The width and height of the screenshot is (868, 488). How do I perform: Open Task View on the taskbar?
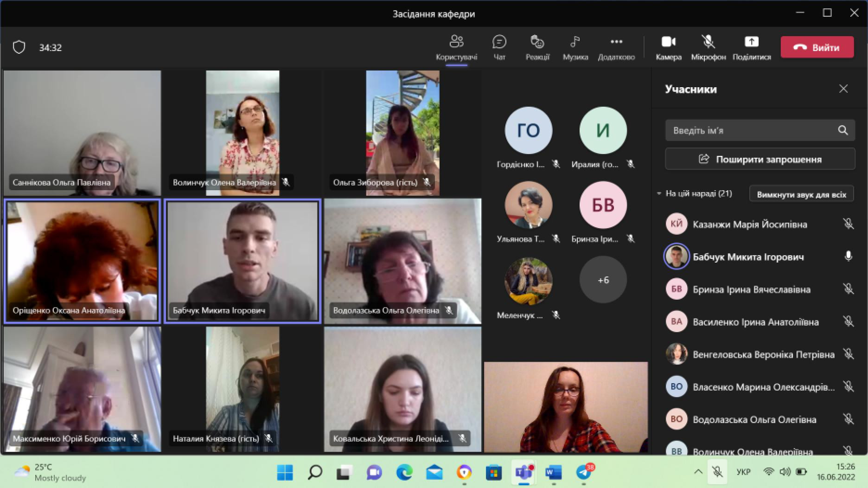click(x=344, y=472)
